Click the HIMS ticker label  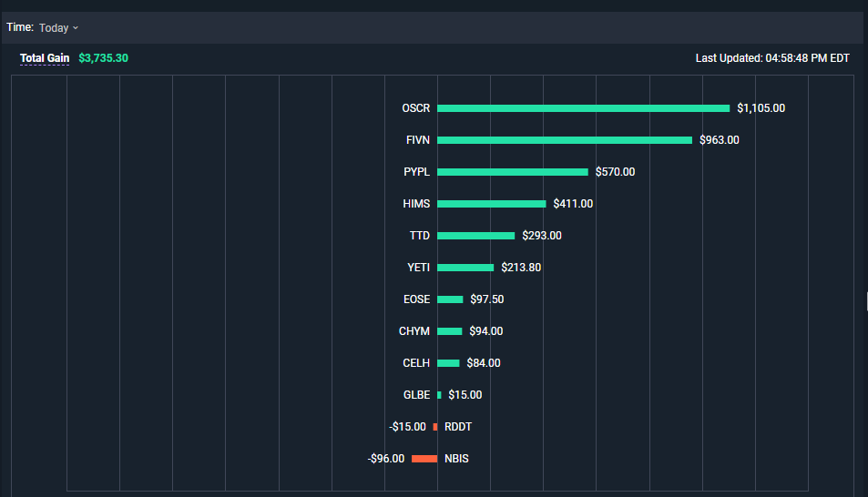[416, 204]
